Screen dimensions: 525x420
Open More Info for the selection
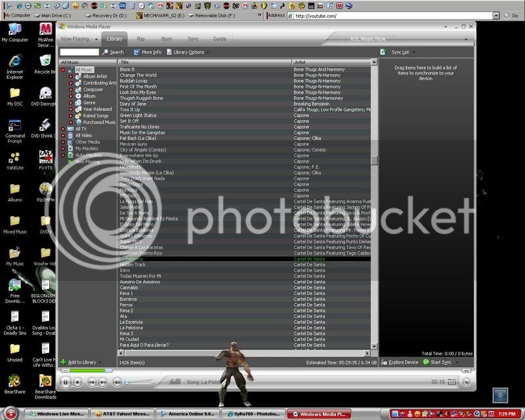click(x=148, y=52)
